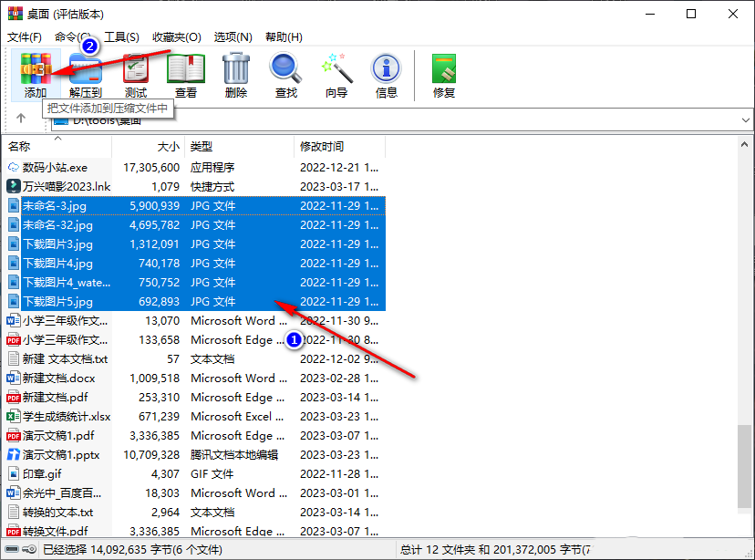Viewport: 755px width, 560px height.
Task: Select the 万兴喵影2023.lnk shortcut icon
Action: point(14,186)
